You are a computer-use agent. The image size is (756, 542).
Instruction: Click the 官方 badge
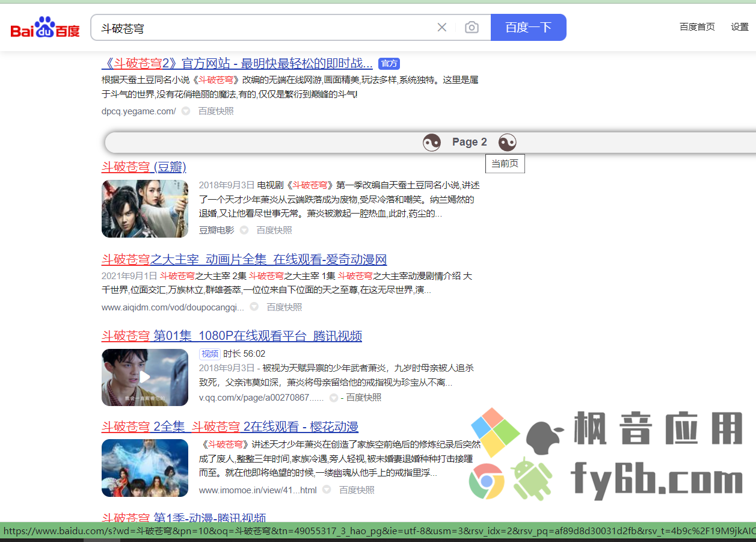pyautogui.click(x=389, y=64)
